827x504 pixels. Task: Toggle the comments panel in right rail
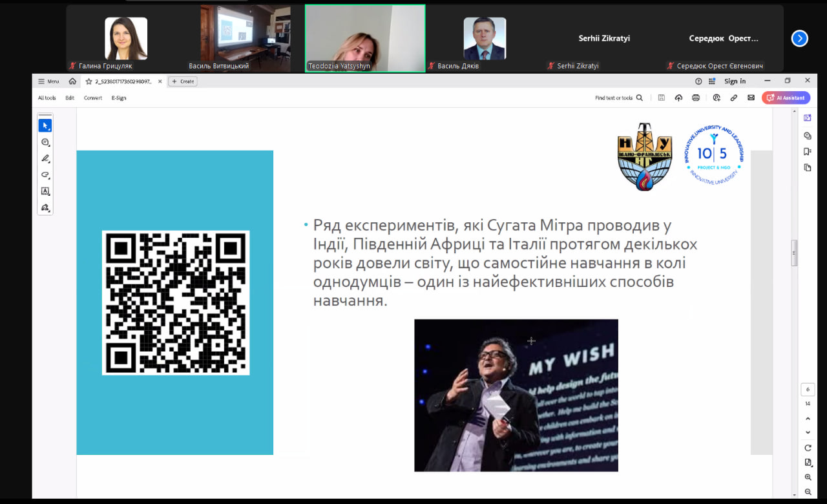coord(808,136)
